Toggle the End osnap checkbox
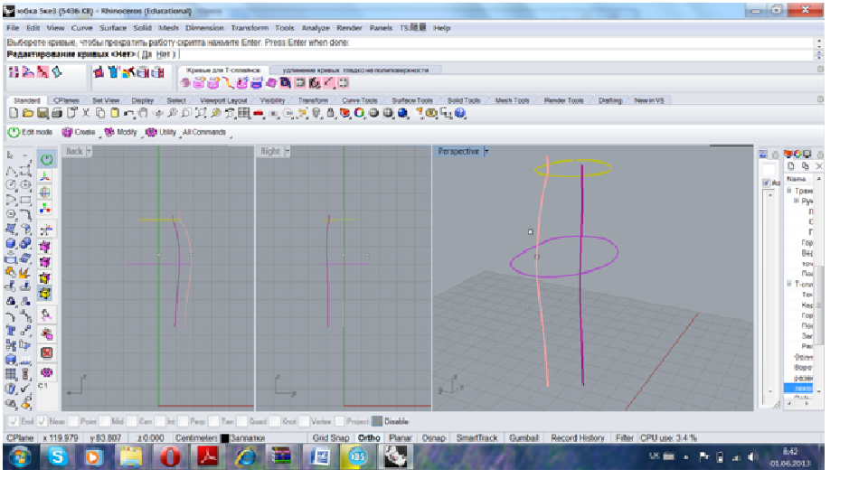This screenshot has width=868, height=488. 13,421
